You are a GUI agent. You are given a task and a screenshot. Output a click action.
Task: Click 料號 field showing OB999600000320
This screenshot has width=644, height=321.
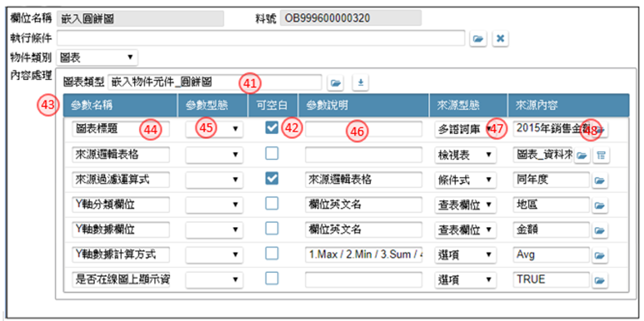point(351,19)
